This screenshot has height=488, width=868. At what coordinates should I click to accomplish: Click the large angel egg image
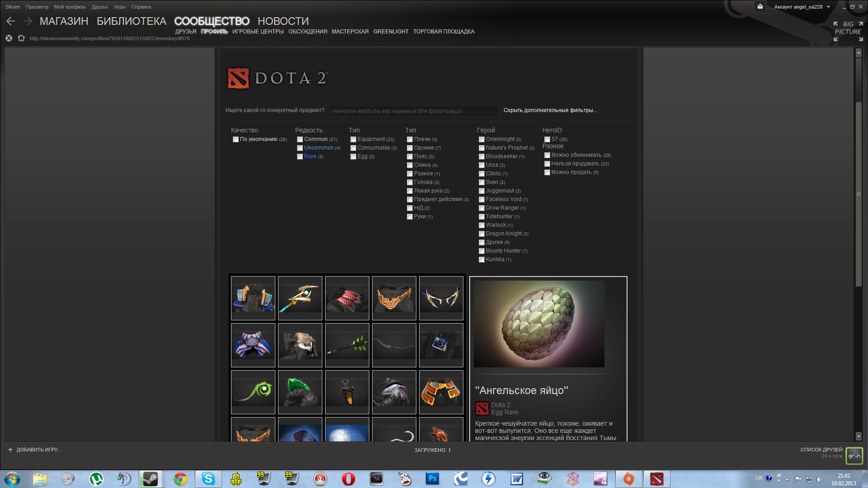tap(539, 324)
